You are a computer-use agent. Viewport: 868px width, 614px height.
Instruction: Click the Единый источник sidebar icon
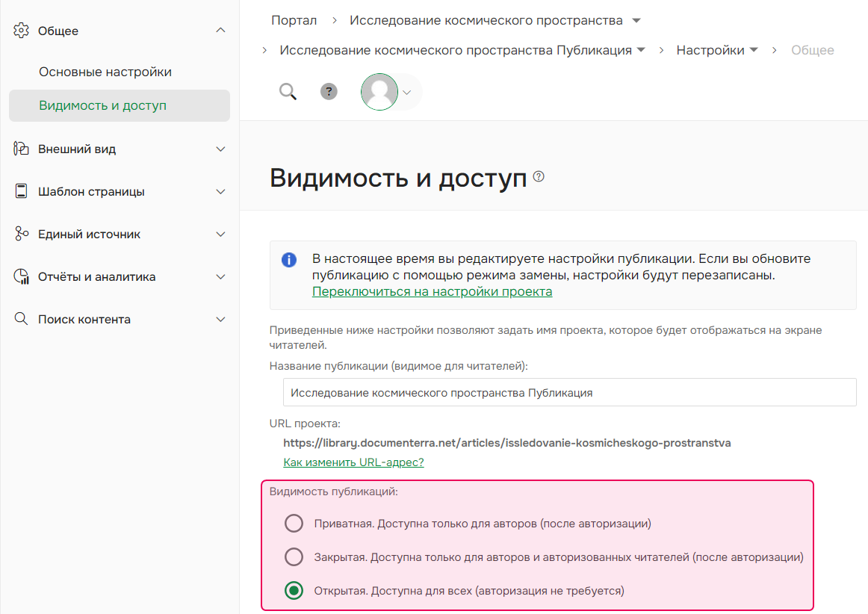point(19,233)
